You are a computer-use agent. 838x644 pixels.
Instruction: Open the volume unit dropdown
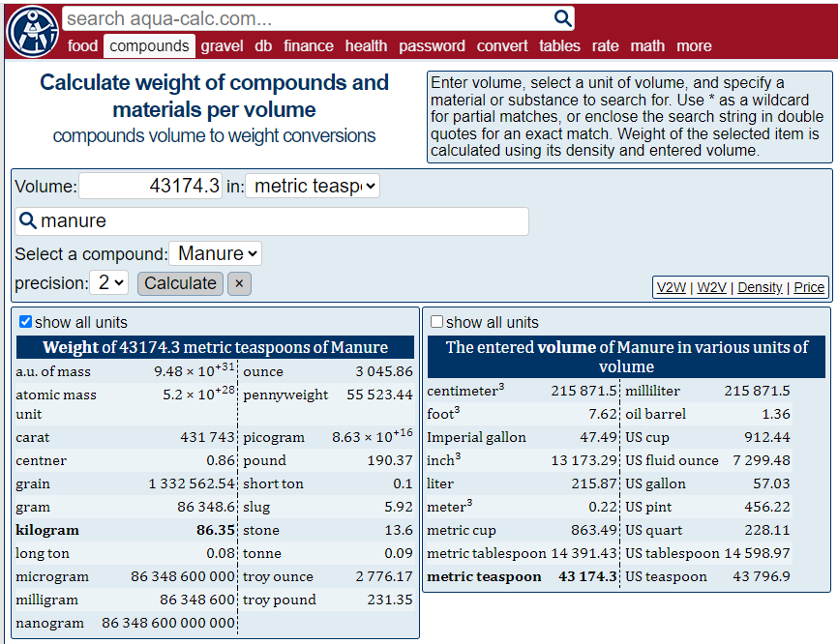(x=313, y=186)
